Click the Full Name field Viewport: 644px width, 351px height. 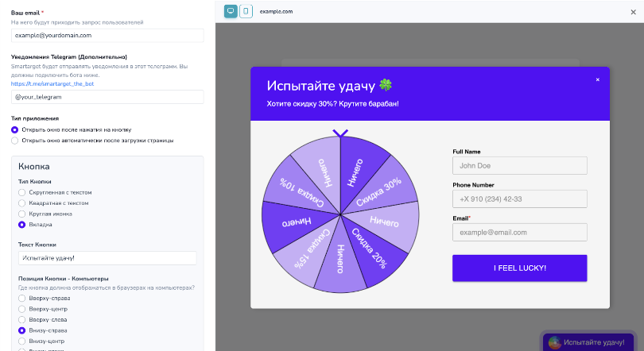point(519,166)
